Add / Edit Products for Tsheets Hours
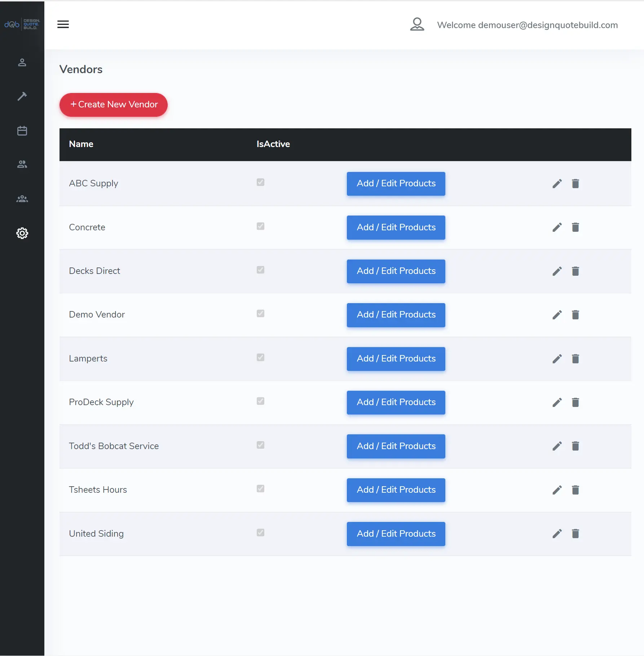This screenshot has height=656, width=644. [x=396, y=490]
